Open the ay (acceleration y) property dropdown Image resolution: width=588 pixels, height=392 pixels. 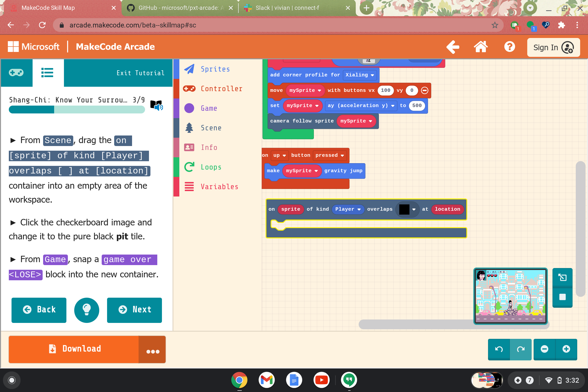[361, 106]
